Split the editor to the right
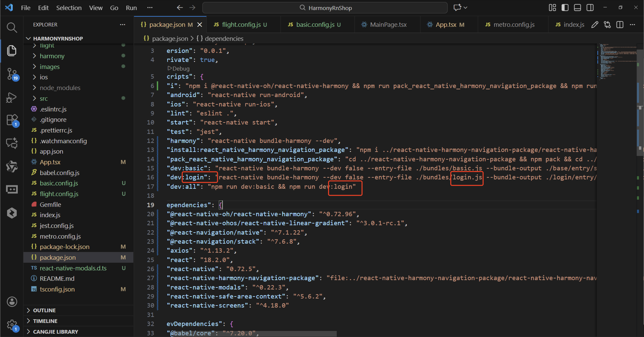 click(x=620, y=24)
